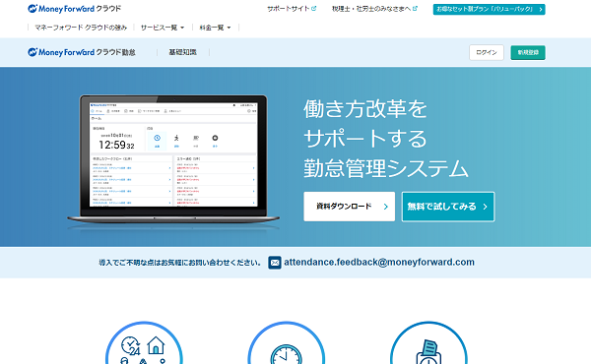This screenshot has width=591, height=364.
Task: Click the envelope mail icon beside email address
Action: coord(275,263)
